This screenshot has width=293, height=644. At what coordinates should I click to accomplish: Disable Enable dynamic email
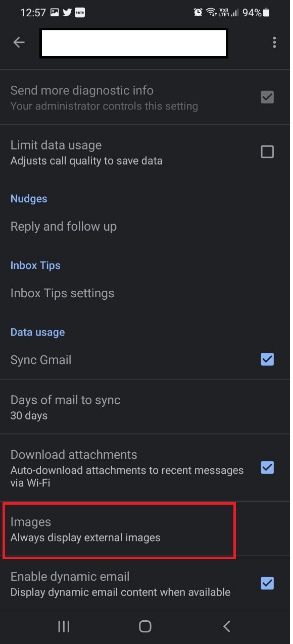click(x=267, y=583)
